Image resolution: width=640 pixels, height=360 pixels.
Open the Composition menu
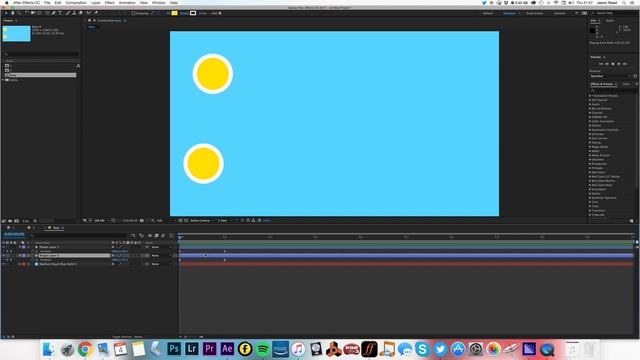[x=76, y=2]
